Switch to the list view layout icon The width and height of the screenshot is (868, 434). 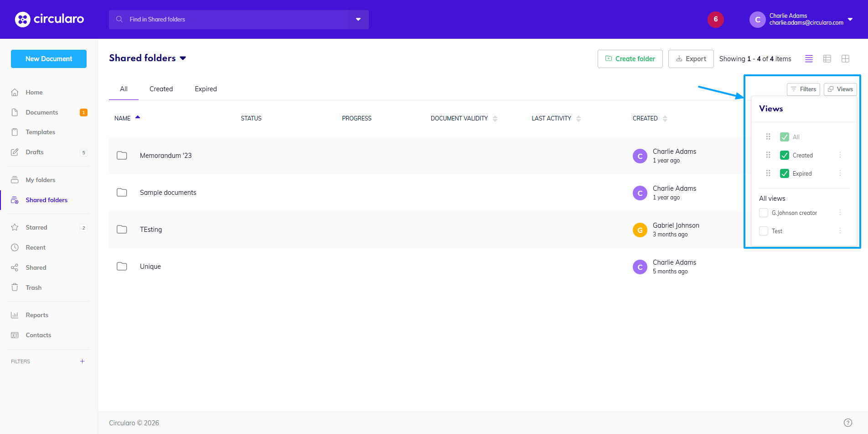point(809,59)
